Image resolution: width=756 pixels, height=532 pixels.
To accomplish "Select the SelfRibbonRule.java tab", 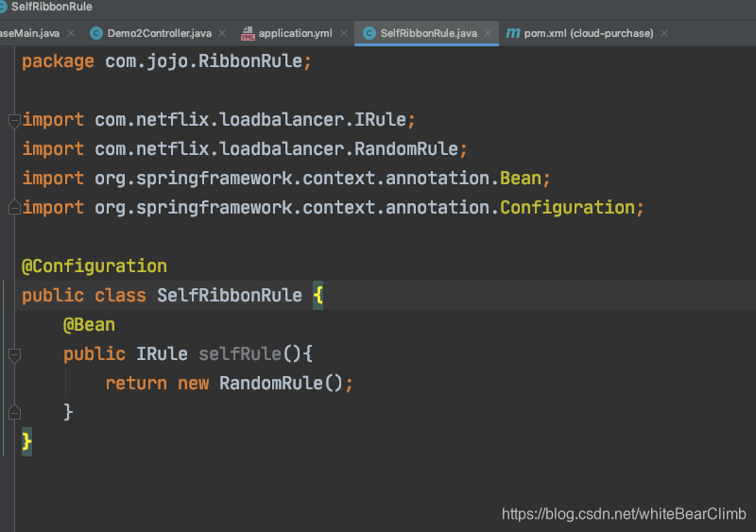I will pos(428,33).
